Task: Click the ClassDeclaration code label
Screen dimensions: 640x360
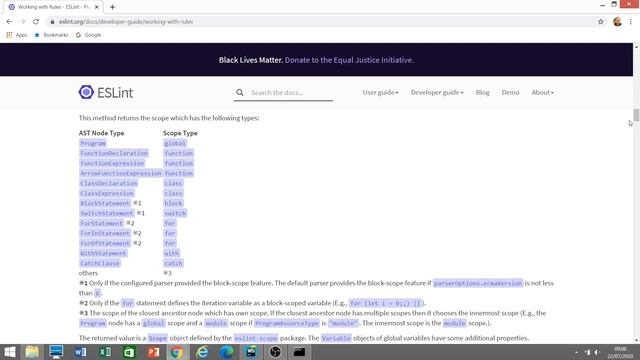Action: pyautogui.click(x=109, y=183)
